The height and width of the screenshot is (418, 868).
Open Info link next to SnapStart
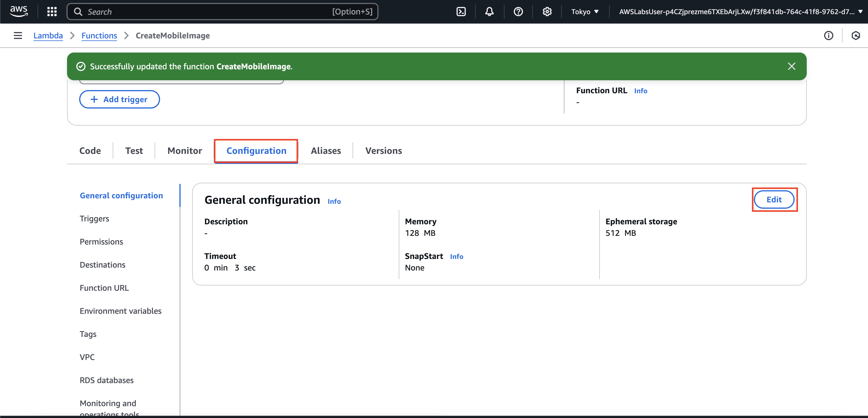pos(456,256)
